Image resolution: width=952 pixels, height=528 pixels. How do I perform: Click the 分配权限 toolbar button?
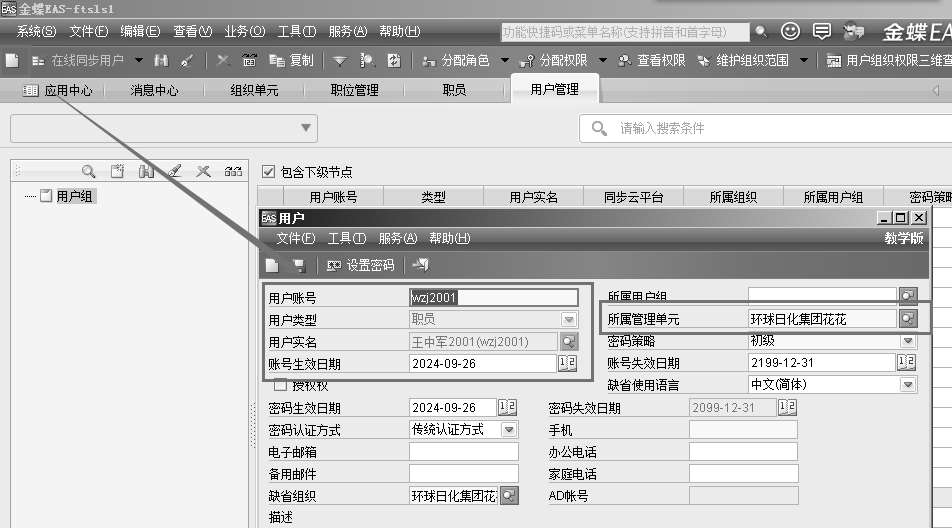coord(554,61)
